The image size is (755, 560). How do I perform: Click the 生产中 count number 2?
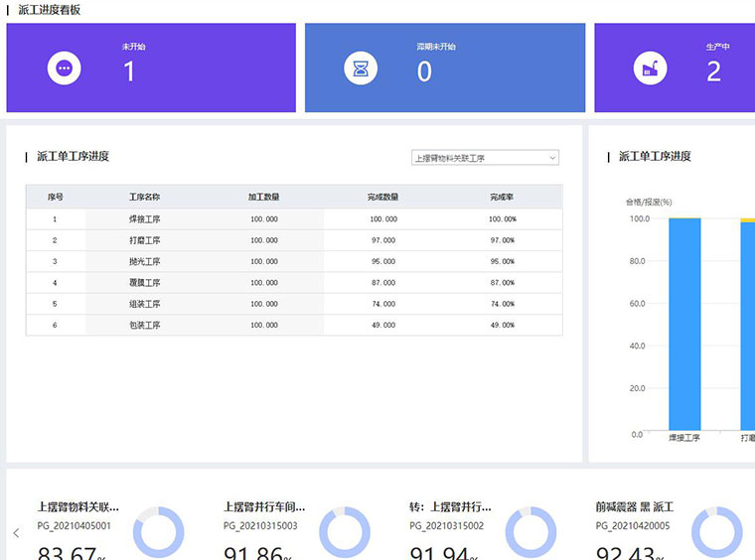click(713, 71)
